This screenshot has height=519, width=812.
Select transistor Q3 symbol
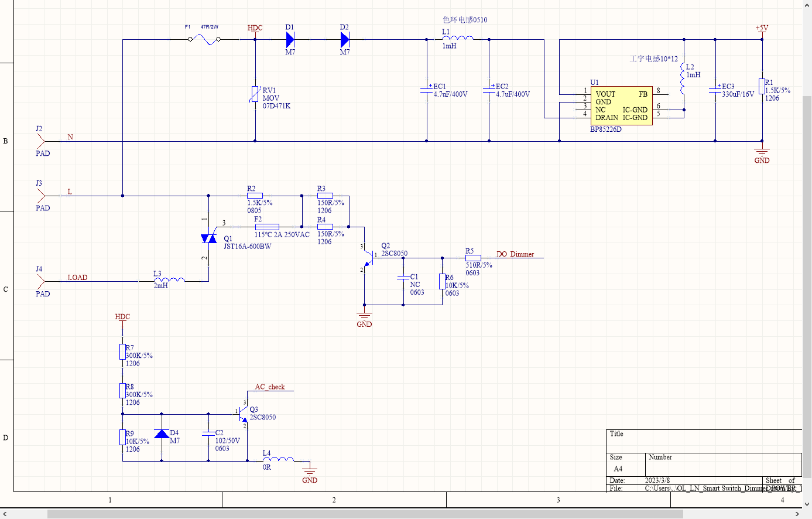pyautogui.click(x=243, y=414)
